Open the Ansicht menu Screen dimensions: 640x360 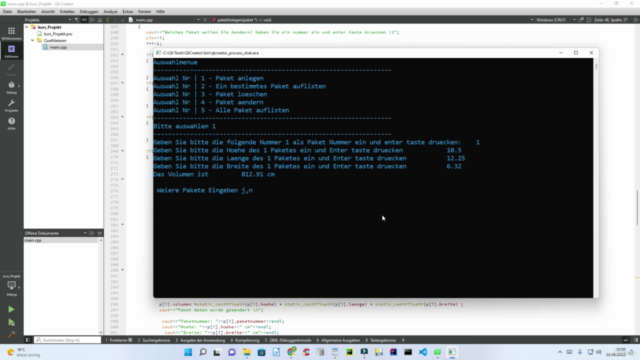click(x=48, y=12)
